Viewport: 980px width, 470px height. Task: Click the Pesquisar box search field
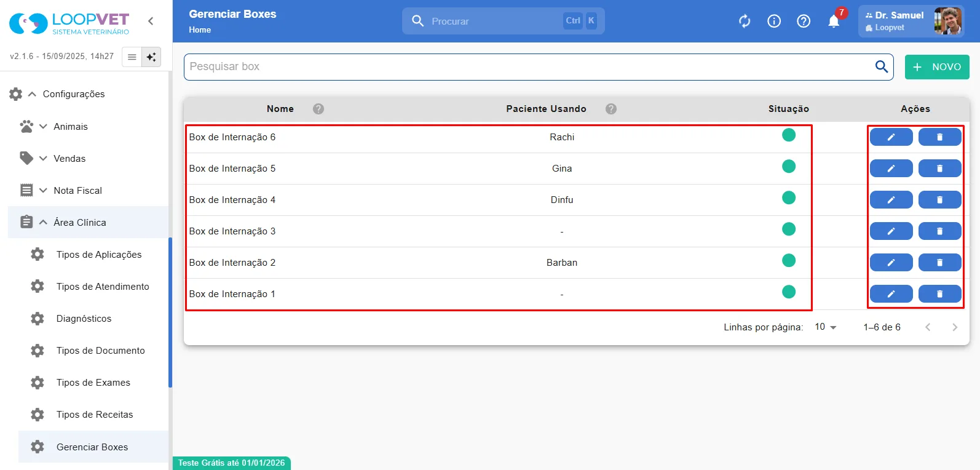coord(529,66)
